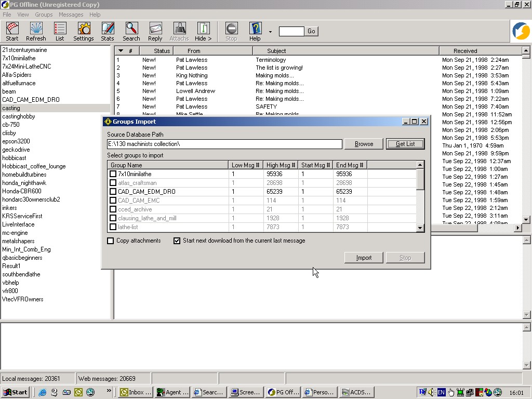Open the Stats toolbar icon
The image size is (532, 399).
point(108,31)
